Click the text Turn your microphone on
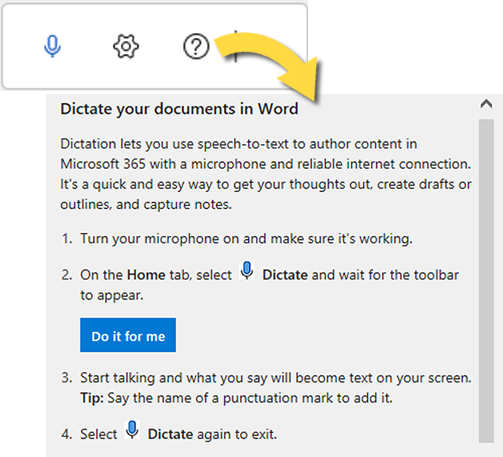 [x=160, y=239]
